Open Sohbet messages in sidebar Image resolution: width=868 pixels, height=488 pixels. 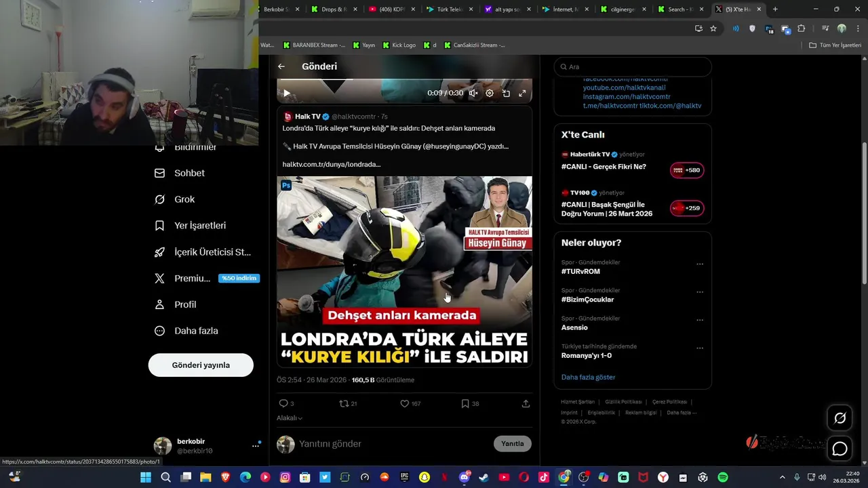[x=180, y=173]
